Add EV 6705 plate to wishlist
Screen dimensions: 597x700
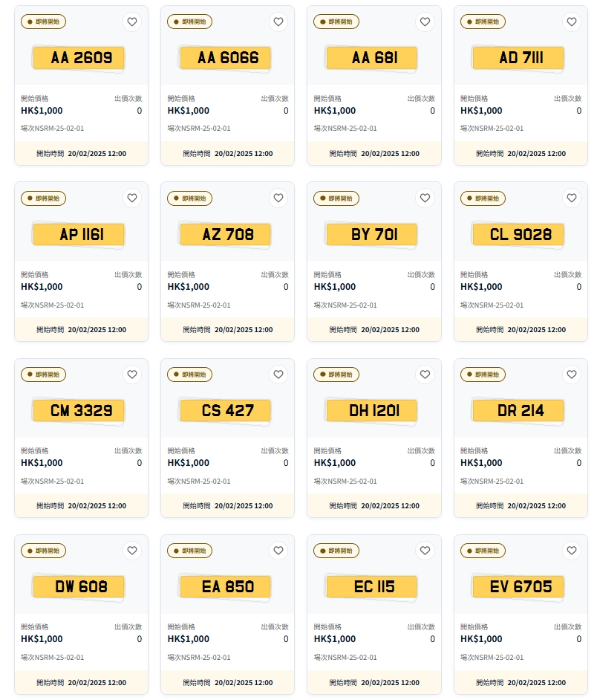(x=572, y=551)
